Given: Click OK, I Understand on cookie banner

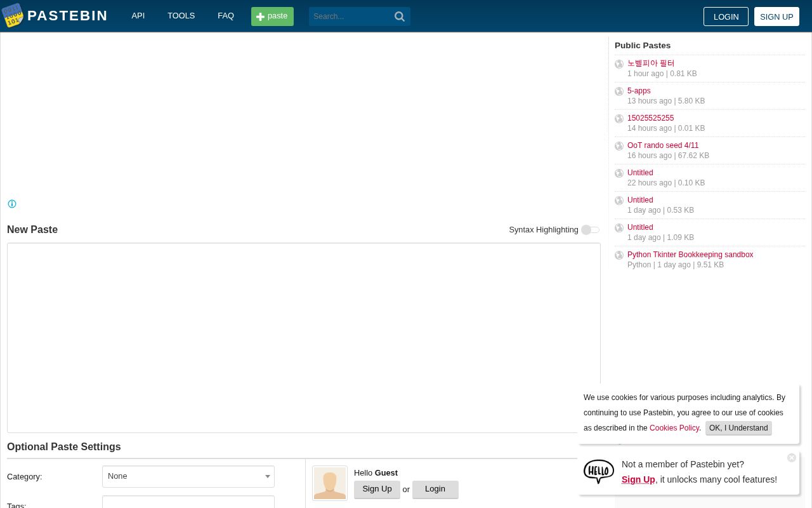Looking at the screenshot, I should [x=738, y=428].
